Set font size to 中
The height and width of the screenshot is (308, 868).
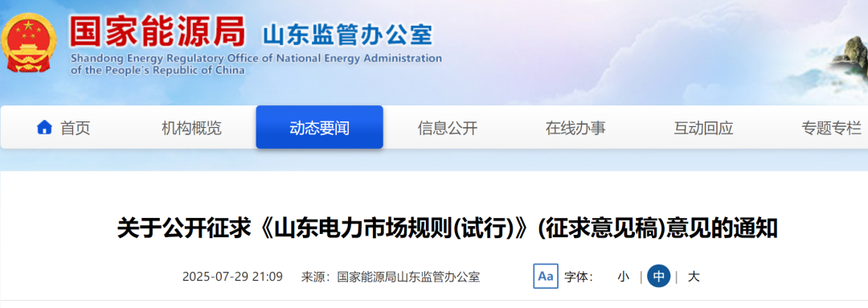pos(659,276)
